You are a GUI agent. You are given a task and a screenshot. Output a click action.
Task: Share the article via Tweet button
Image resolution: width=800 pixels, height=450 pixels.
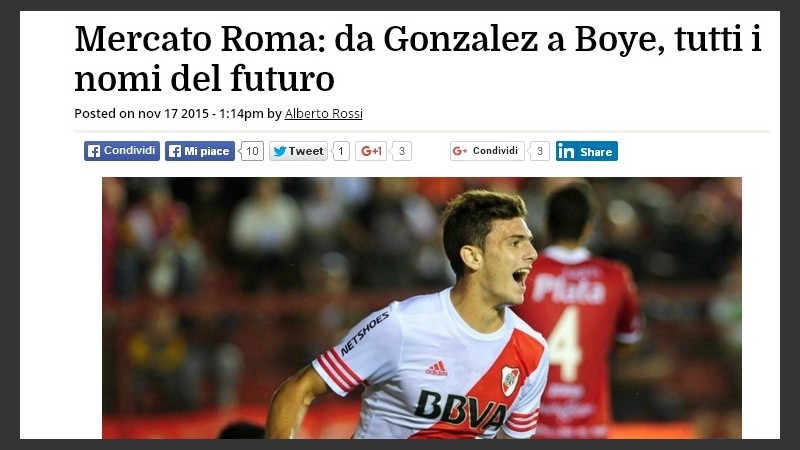tap(298, 151)
